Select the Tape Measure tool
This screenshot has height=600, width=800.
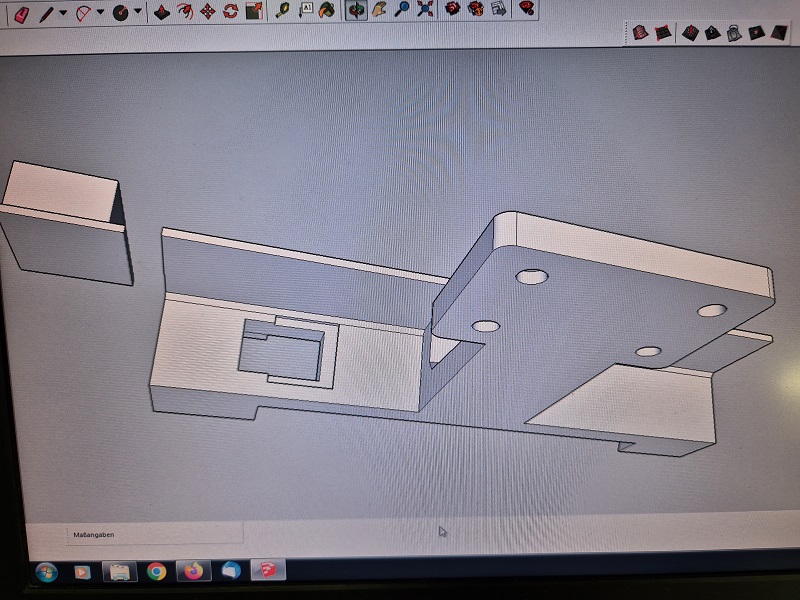click(x=283, y=10)
